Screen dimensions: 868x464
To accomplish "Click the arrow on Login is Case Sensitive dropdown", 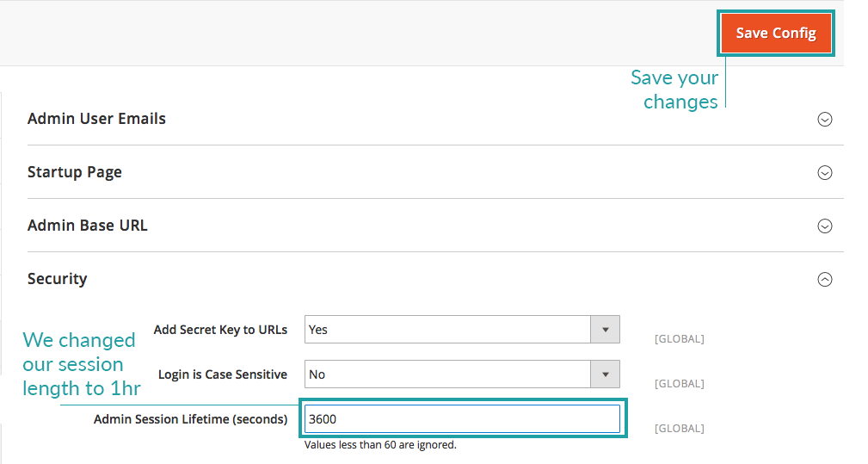I will click(605, 374).
